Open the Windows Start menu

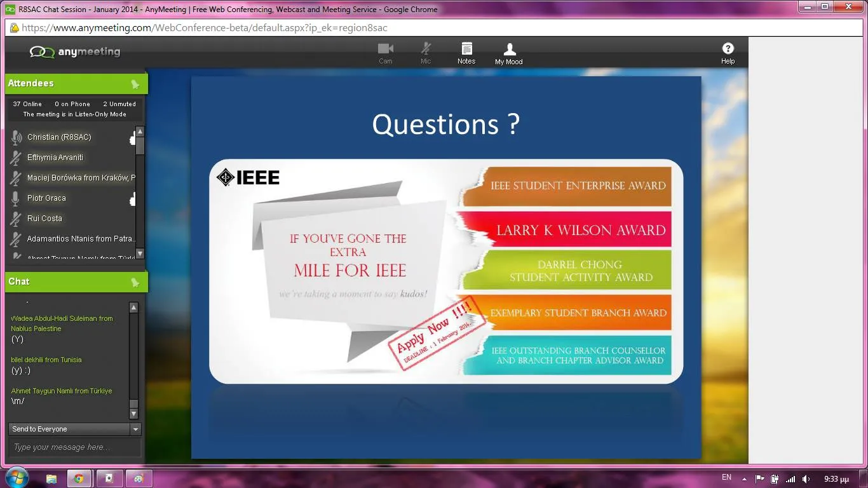[17, 478]
